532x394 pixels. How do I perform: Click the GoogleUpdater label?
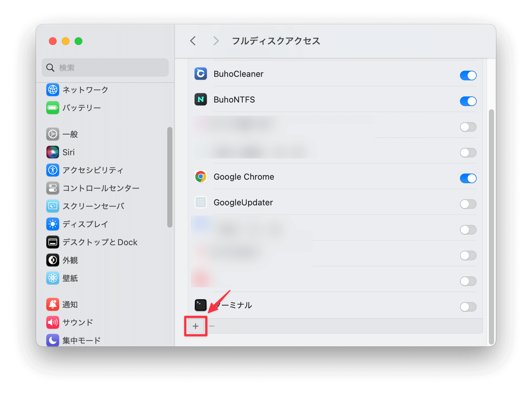(243, 202)
